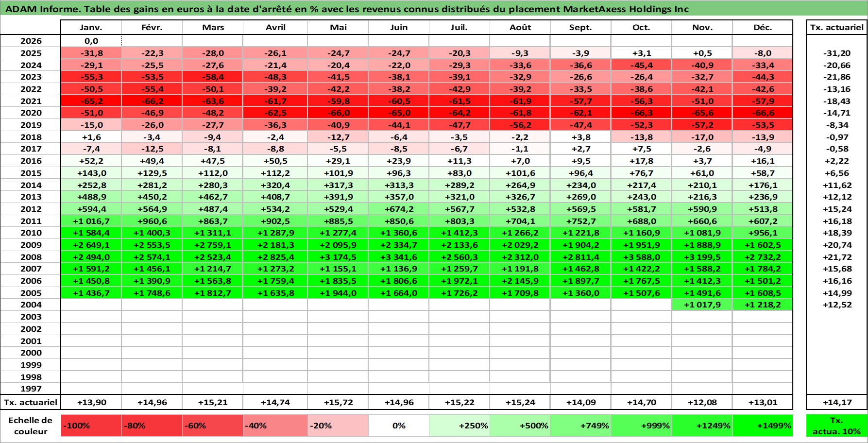Click cell -66,6 in 2020 row
868x443 pixels.
[763, 113]
